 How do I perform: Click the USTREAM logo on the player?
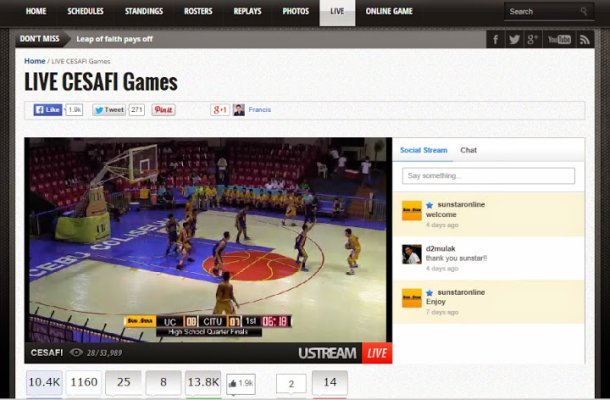click(327, 353)
